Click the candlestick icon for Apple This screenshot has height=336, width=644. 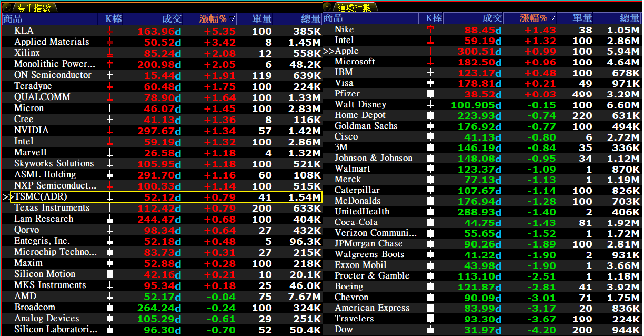pos(430,52)
